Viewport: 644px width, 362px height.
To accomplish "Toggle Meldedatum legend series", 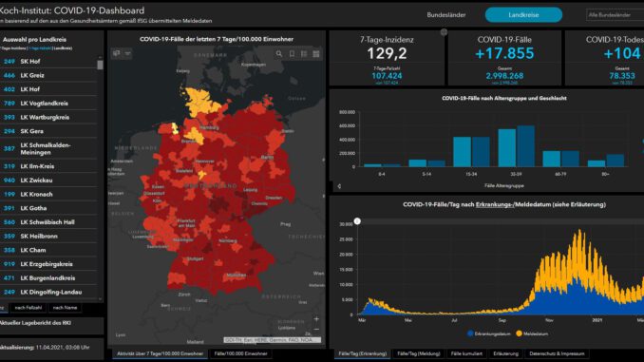I will 532,333.
